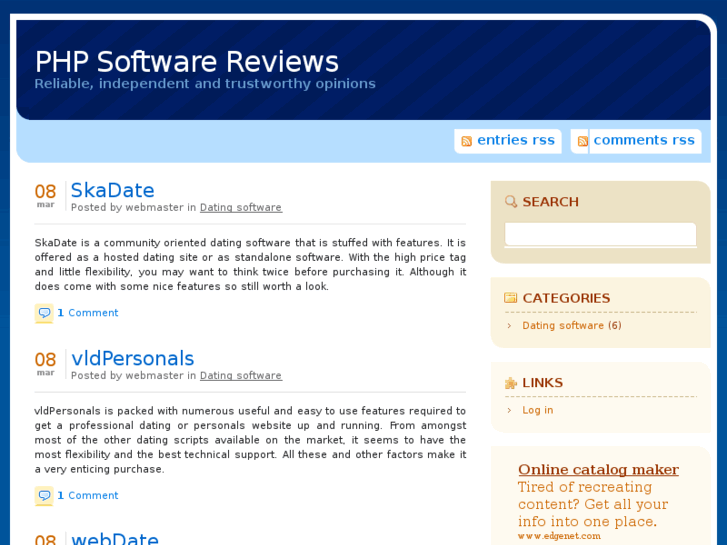Visit www.edgenet.com ad address

point(559,536)
